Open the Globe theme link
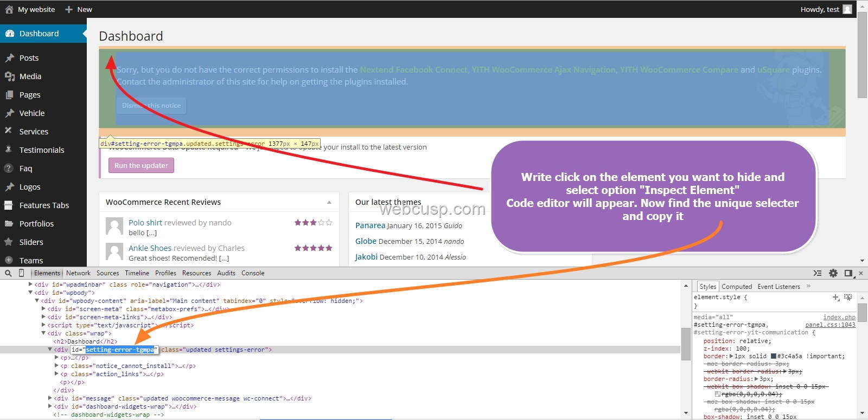This screenshot has width=868, height=420. (366, 241)
